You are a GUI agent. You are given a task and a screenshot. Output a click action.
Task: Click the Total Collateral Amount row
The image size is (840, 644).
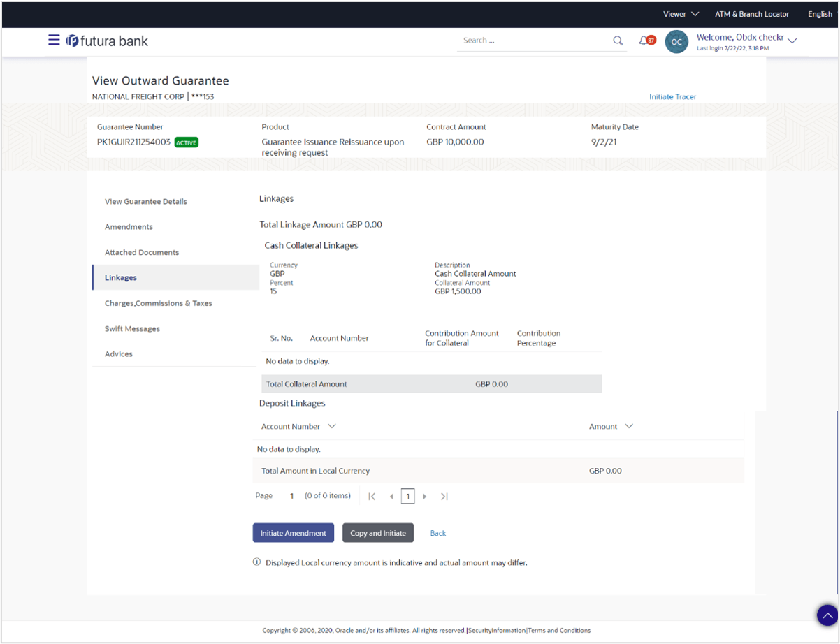[431, 384]
